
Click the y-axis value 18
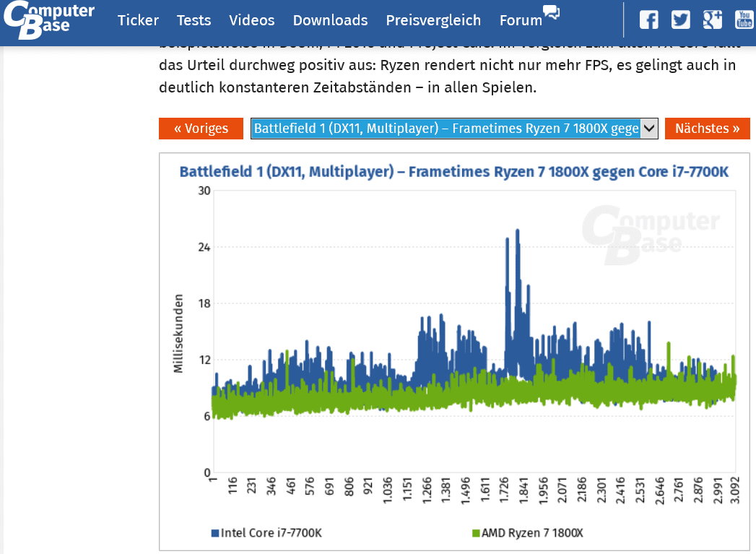pos(204,304)
